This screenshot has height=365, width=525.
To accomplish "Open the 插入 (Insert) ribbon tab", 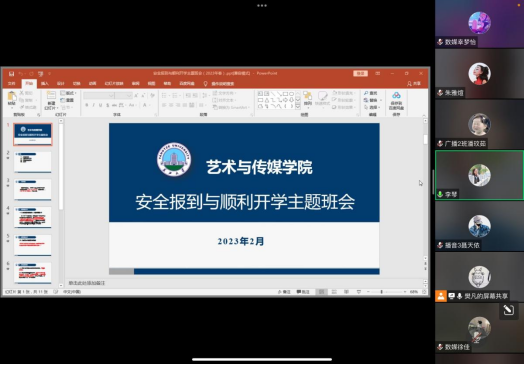I will click(x=45, y=83).
